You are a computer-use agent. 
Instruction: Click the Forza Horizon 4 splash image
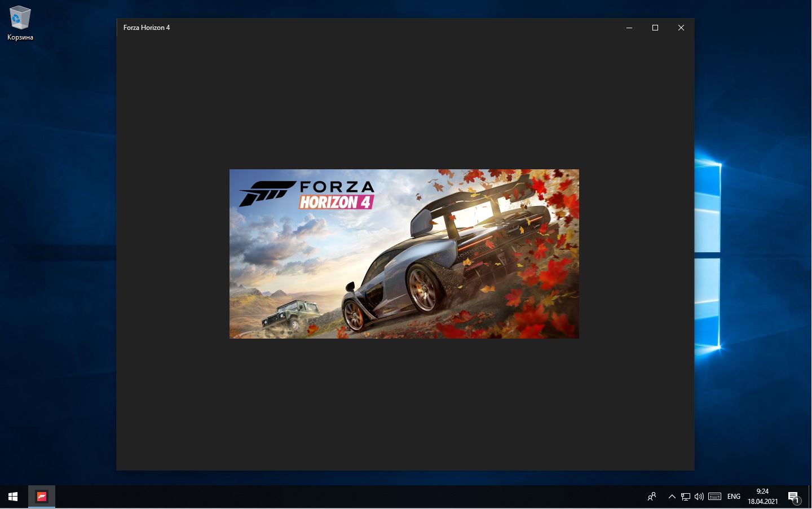[404, 254]
